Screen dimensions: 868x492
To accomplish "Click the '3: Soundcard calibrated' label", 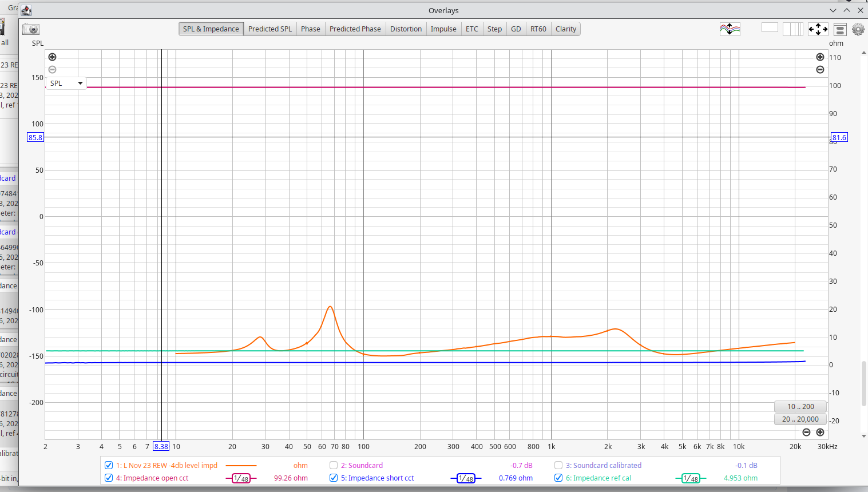I will (604, 466).
